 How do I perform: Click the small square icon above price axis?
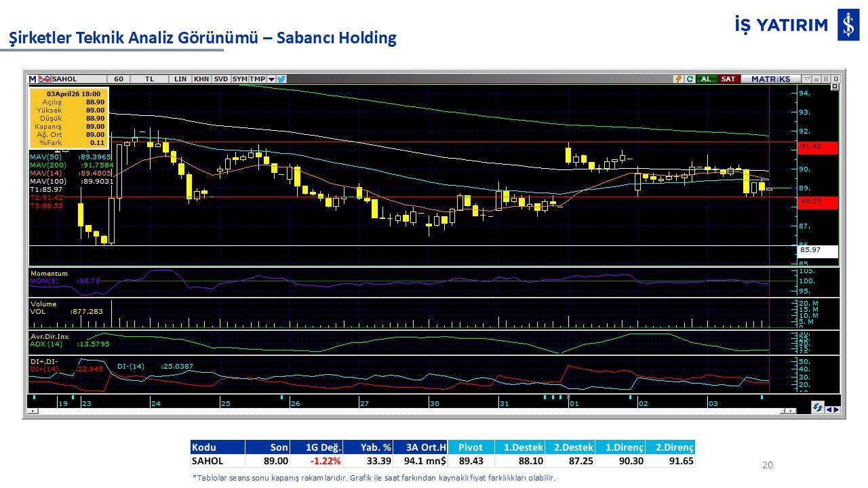(x=834, y=87)
